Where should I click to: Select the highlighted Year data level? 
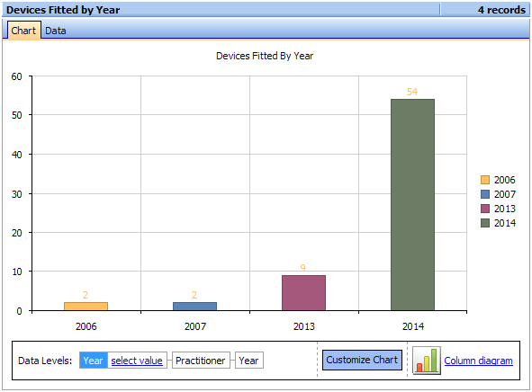point(93,361)
